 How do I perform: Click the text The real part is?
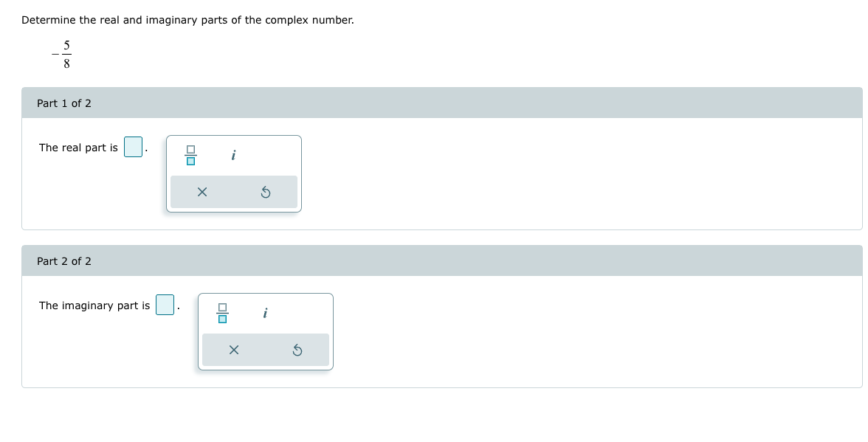click(x=78, y=148)
